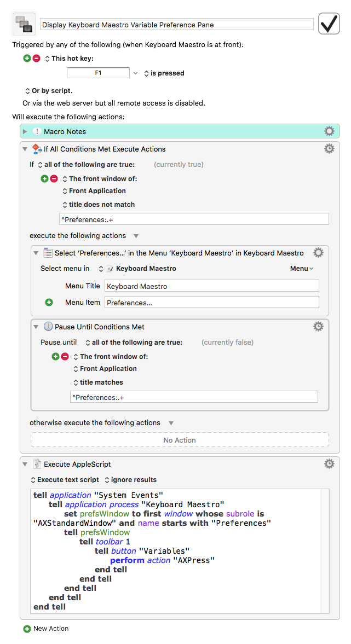Viewport: 351px width, 644px height.
Task: Open the Menu popup button
Action: [x=302, y=269]
